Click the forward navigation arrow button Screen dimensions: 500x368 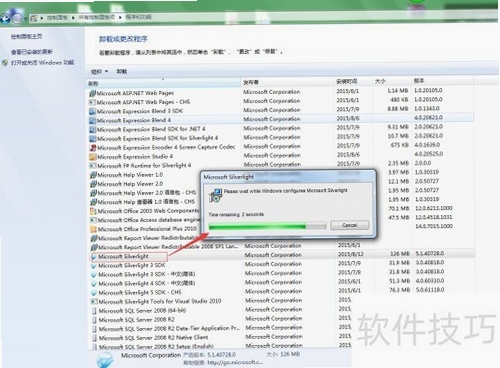(17, 19)
